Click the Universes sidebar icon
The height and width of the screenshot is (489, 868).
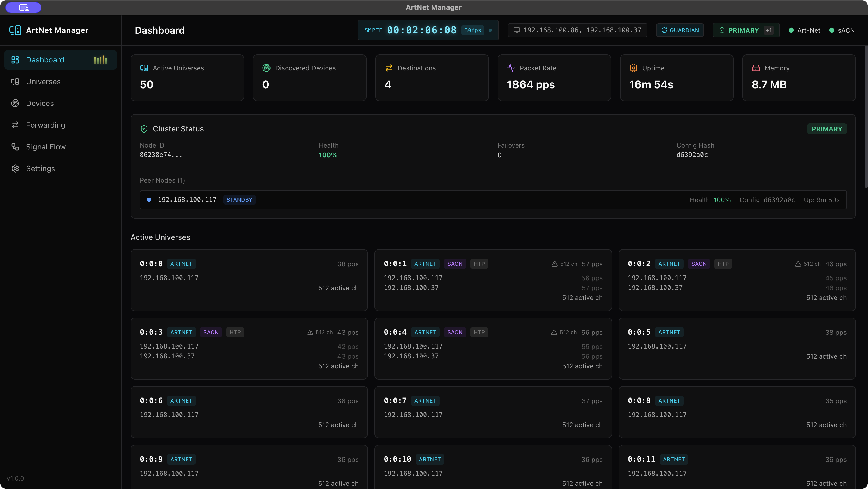pyautogui.click(x=15, y=82)
